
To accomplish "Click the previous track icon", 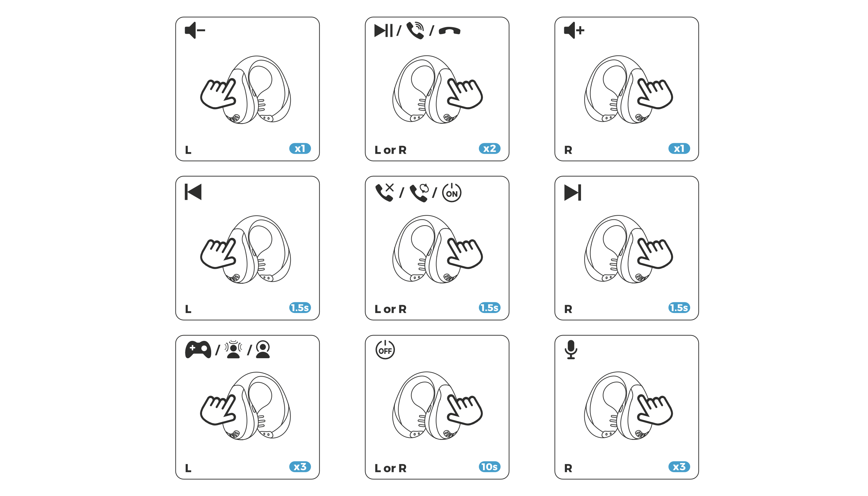I will tap(193, 192).
